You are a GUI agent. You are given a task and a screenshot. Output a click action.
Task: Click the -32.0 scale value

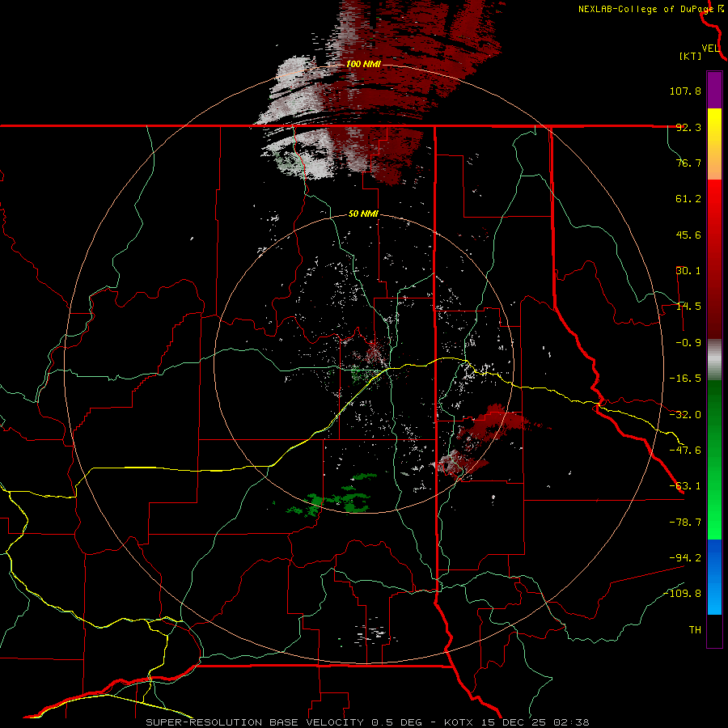685,415
